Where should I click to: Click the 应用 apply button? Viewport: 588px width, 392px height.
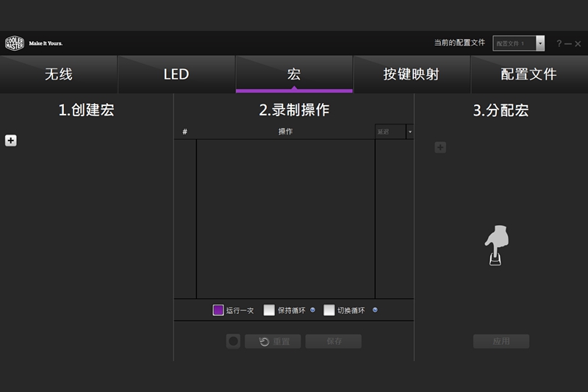pos(501,341)
